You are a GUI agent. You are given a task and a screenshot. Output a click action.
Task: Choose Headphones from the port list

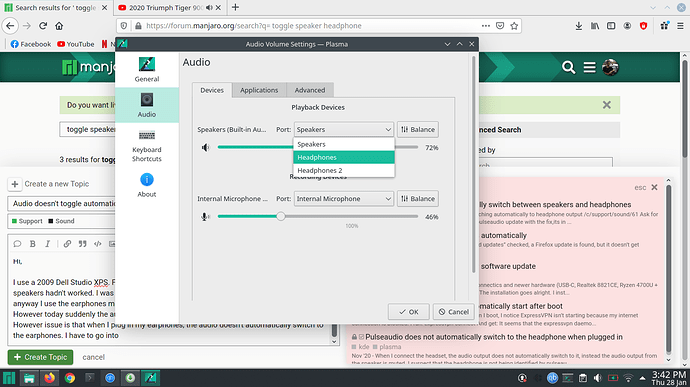[344, 157]
